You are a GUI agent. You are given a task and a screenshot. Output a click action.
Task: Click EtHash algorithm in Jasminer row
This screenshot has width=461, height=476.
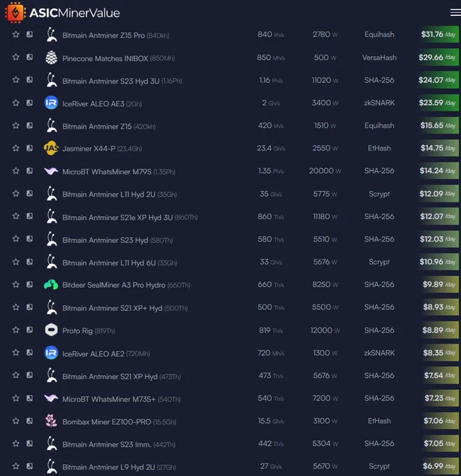pyautogui.click(x=379, y=148)
